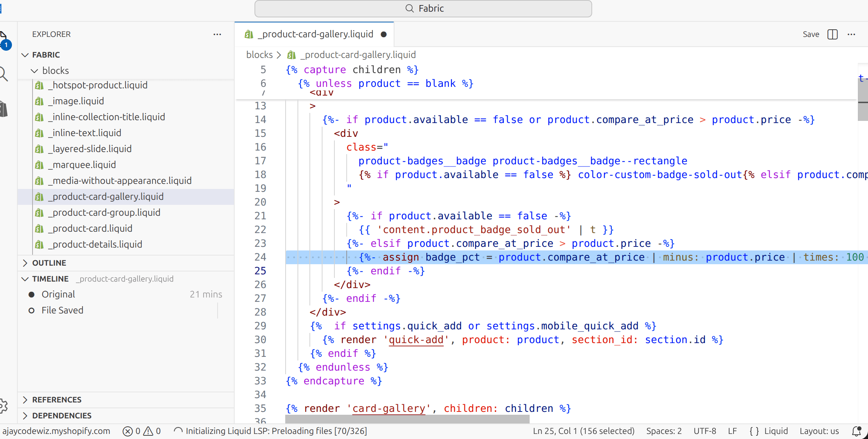Select File Saved timeline entry
868x439 pixels.
click(126, 311)
